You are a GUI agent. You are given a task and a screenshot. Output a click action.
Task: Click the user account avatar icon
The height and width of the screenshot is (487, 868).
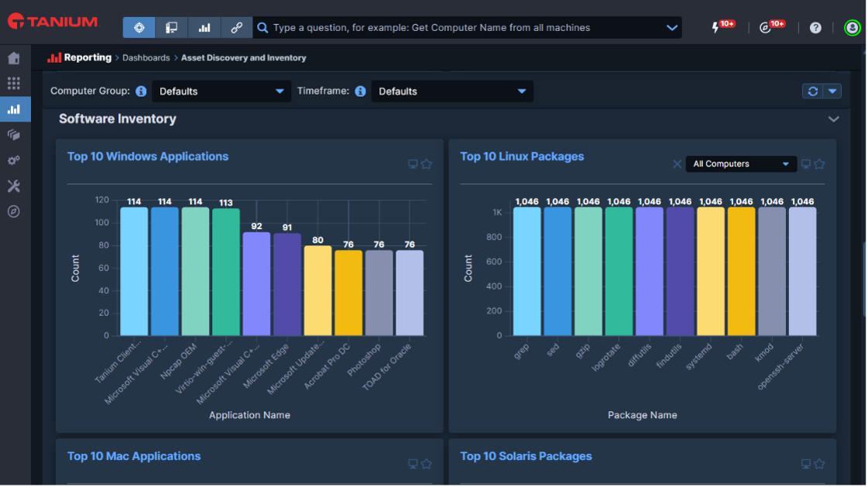coord(853,28)
